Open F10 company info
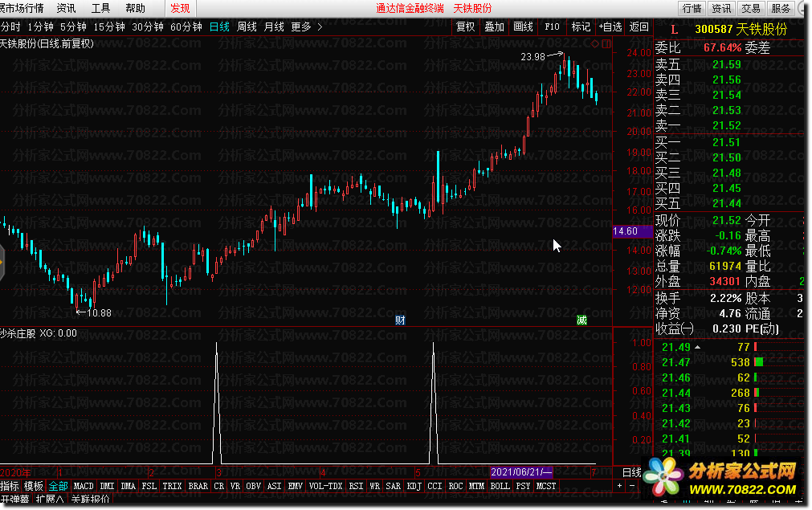Viewport: 812px width, 510px height. [x=552, y=27]
